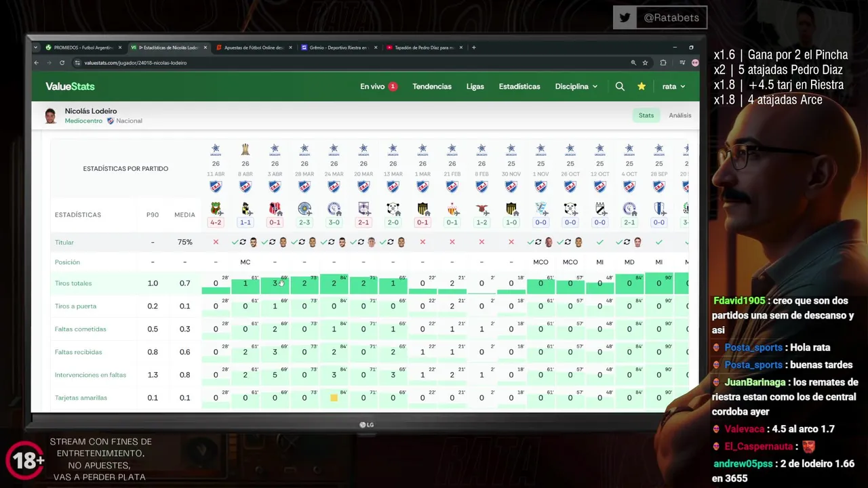Expand the Disciplina dropdown menu

coord(576,86)
